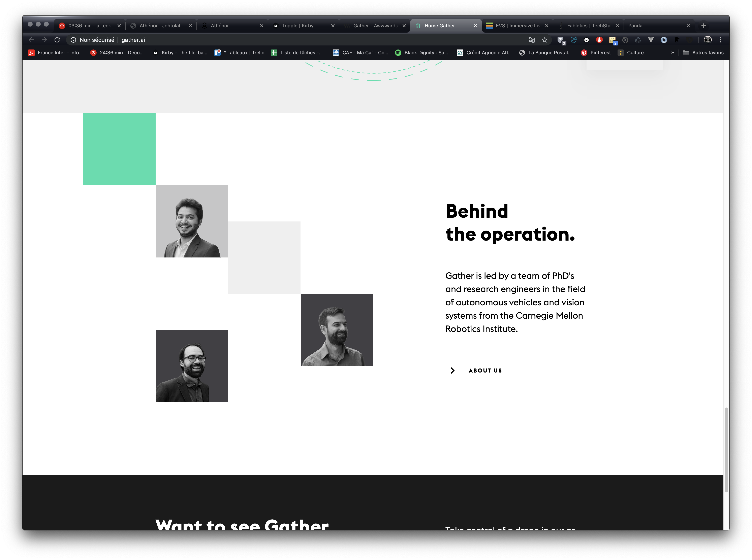Click the browser back arrow
752x560 pixels.
coord(32,40)
